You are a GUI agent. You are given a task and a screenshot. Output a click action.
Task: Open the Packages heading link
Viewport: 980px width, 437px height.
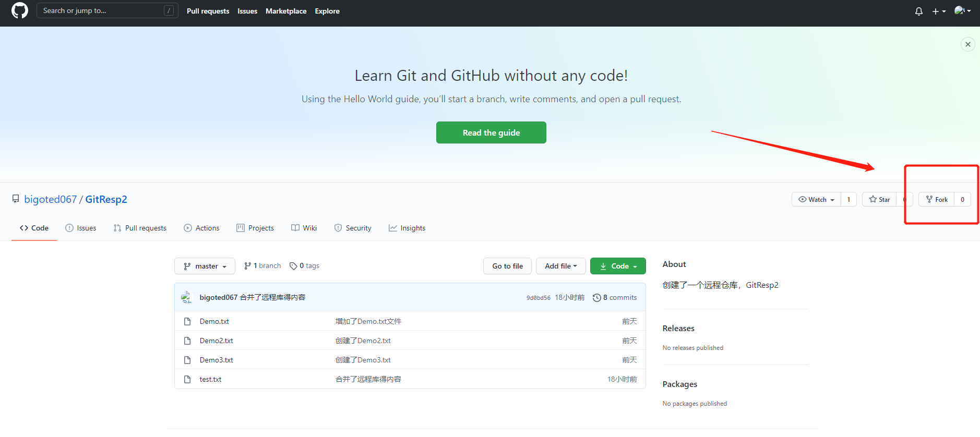click(x=680, y=384)
